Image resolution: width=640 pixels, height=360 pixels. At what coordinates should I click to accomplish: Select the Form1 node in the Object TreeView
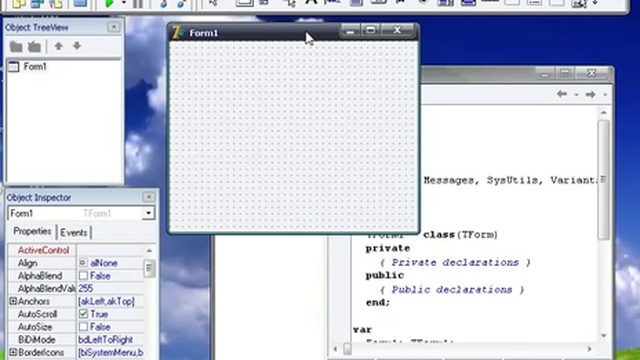pyautogui.click(x=35, y=66)
